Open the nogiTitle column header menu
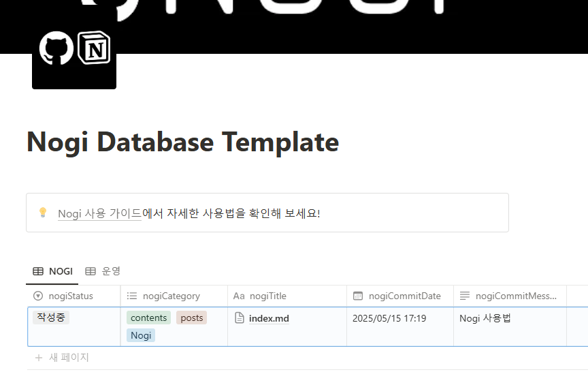 coord(287,296)
